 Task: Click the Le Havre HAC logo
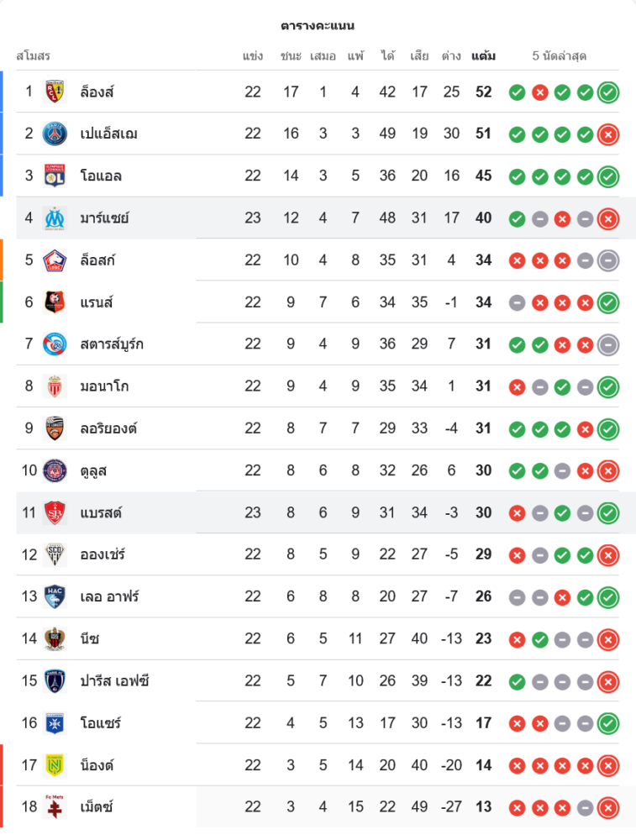click(x=55, y=596)
